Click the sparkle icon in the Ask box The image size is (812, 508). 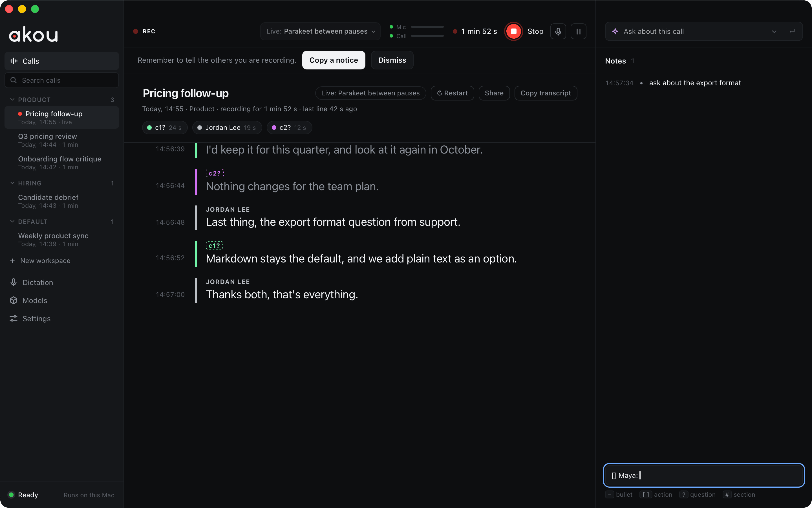click(615, 31)
